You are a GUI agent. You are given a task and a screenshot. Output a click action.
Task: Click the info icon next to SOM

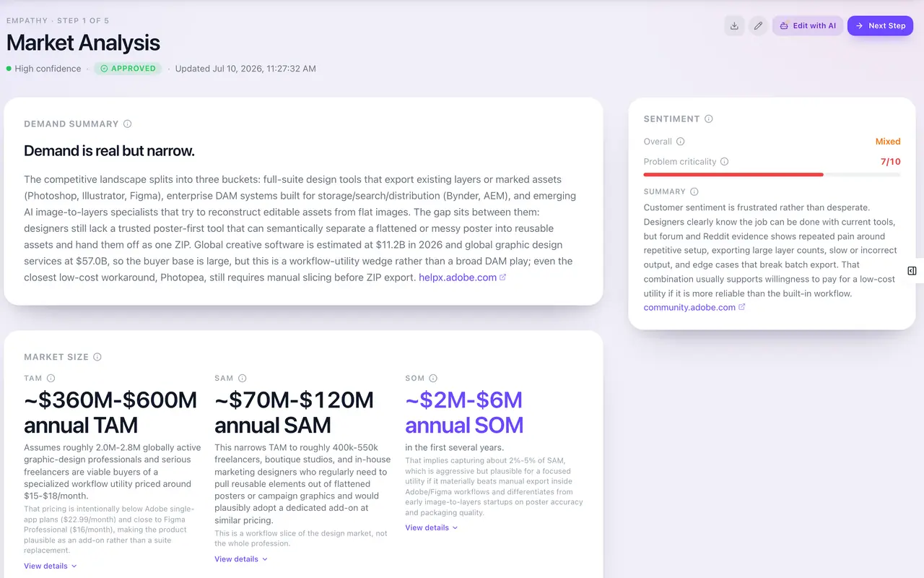click(x=433, y=379)
